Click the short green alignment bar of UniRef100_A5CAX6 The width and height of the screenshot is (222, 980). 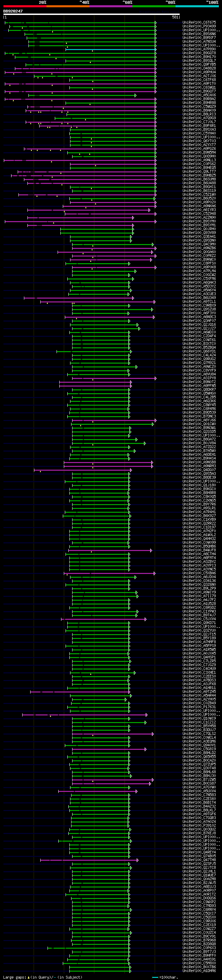click(x=82, y=95)
